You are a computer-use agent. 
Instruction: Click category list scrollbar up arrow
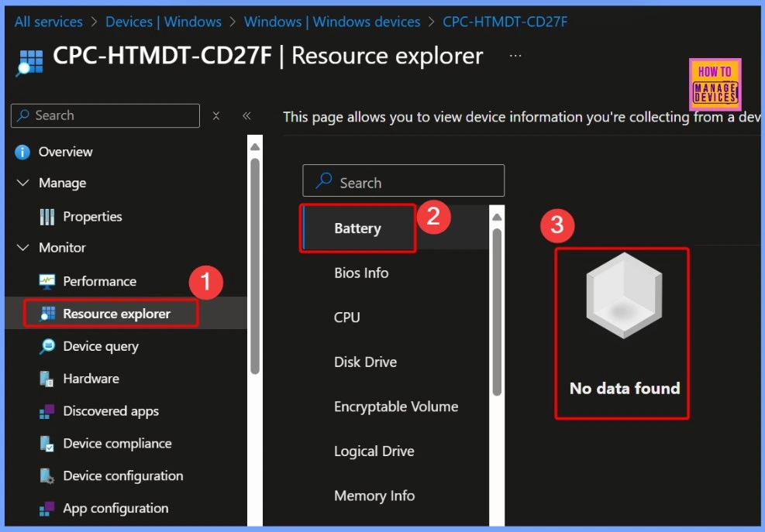pyautogui.click(x=497, y=217)
